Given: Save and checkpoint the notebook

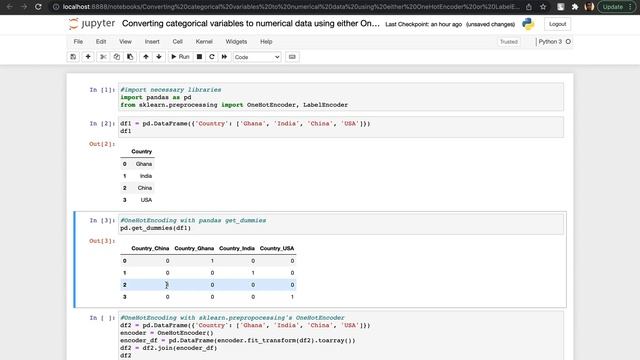Looking at the screenshot, I should 73,57.
